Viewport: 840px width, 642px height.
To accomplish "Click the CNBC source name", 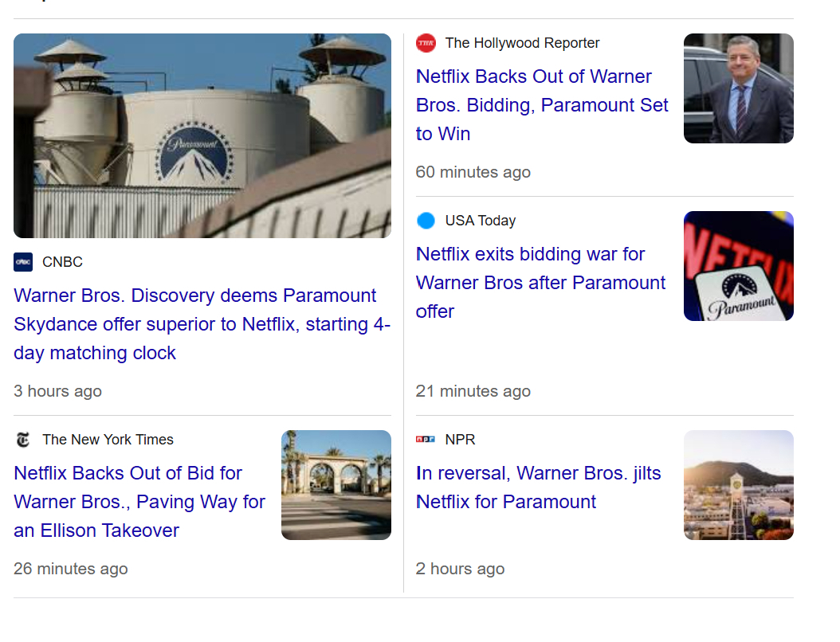I will click(x=62, y=262).
